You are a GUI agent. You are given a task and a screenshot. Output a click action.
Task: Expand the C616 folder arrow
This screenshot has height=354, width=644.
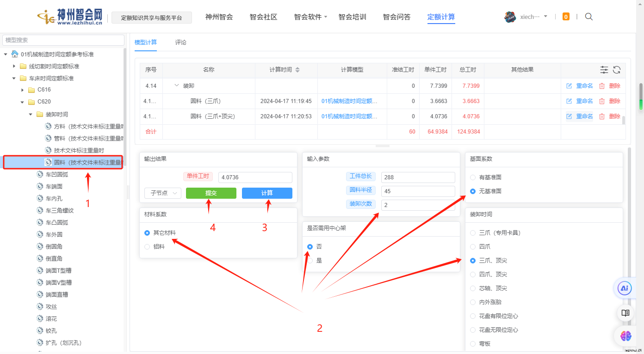coord(22,90)
